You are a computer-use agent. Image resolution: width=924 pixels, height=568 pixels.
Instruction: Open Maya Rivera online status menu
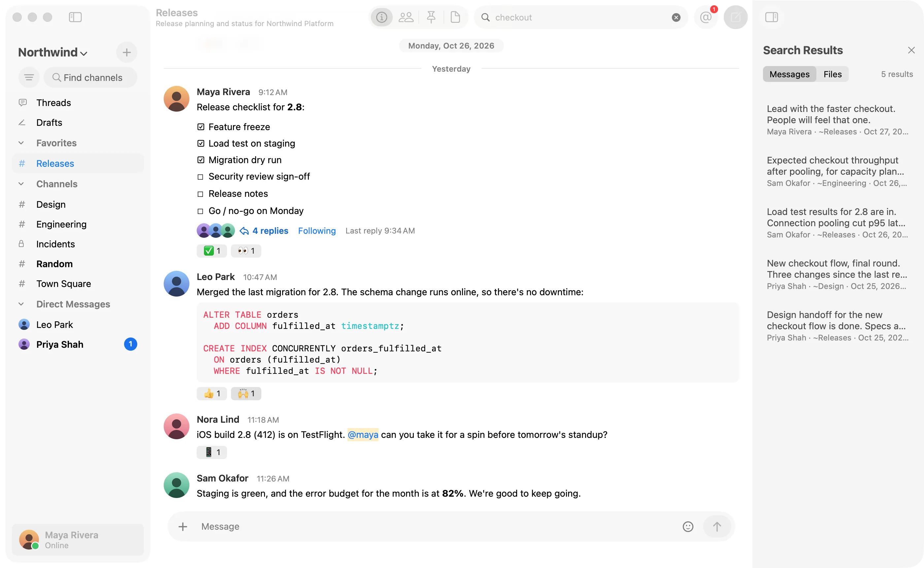click(x=78, y=540)
